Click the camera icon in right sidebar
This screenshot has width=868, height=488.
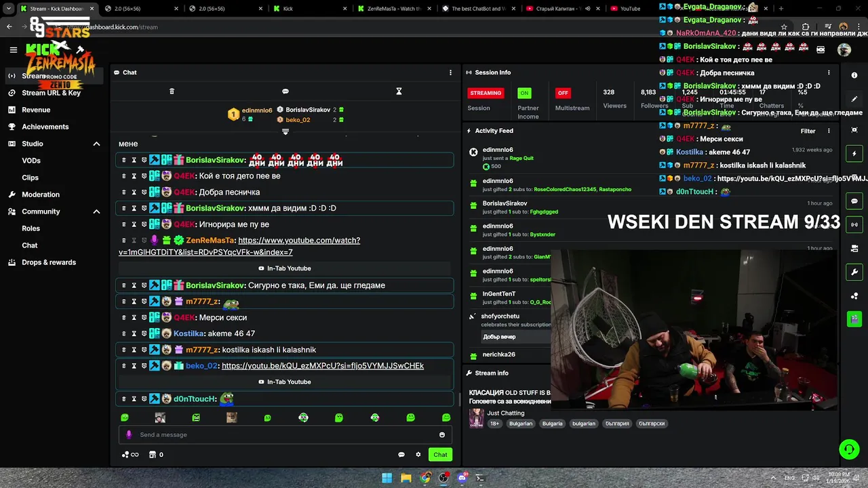(x=854, y=249)
